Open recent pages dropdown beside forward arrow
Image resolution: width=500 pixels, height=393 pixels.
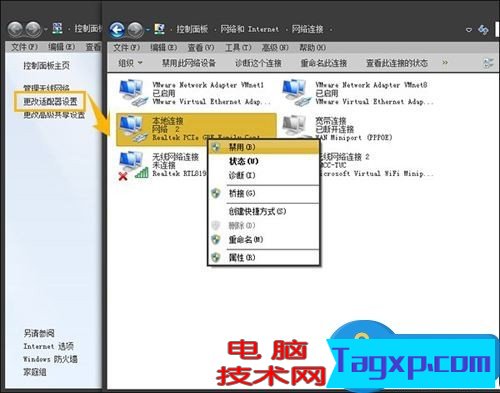coord(147,30)
